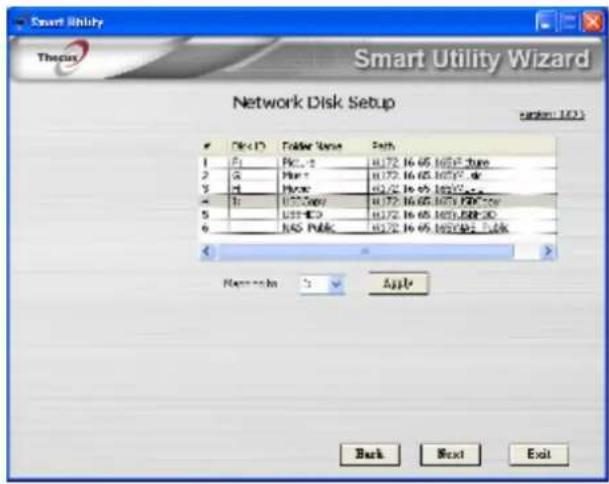Click the Disk ID cell in row 3
Image resolution: width=609 pixels, height=484 pixels.
(x=253, y=189)
